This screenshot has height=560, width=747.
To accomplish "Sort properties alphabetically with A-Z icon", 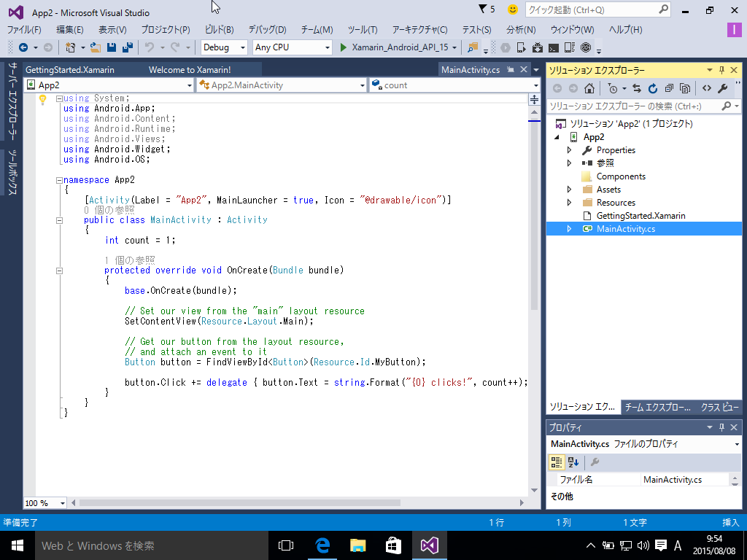I will coord(573,462).
